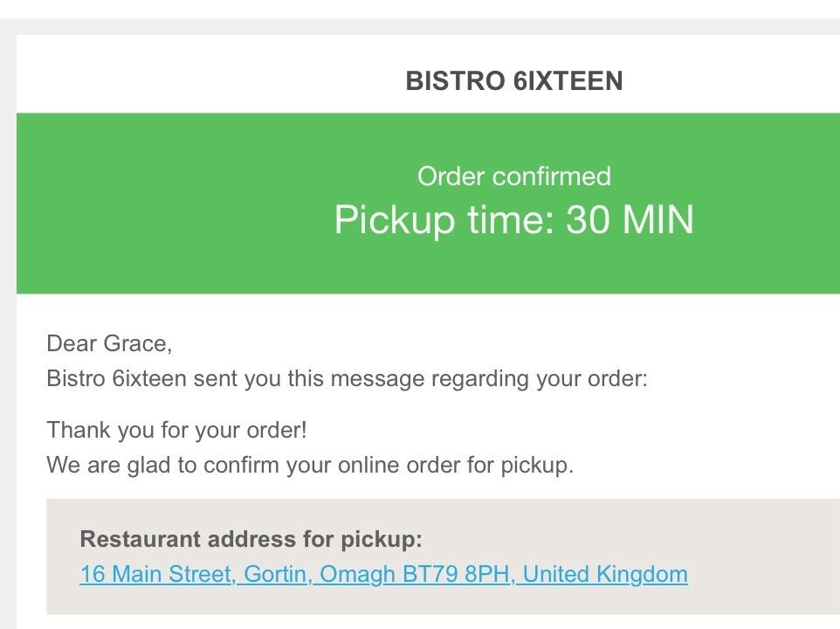Click the "Restaurant address for pickup:" label

(x=251, y=539)
